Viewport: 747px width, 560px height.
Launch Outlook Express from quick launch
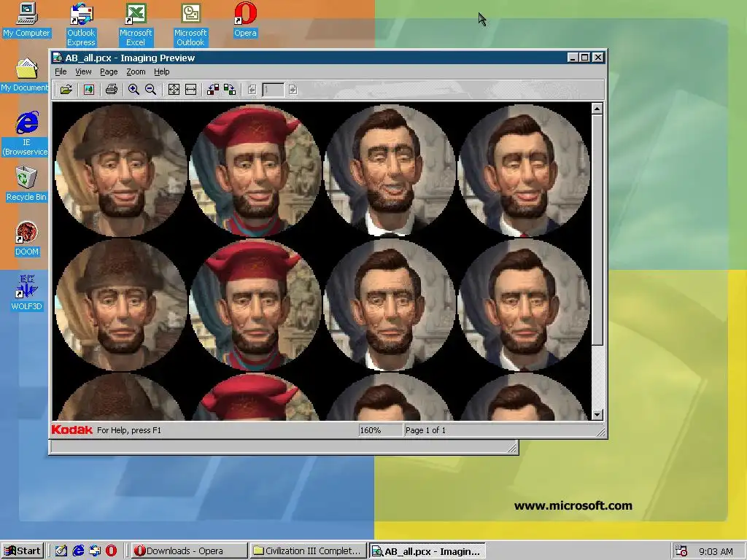coord(95,551)
